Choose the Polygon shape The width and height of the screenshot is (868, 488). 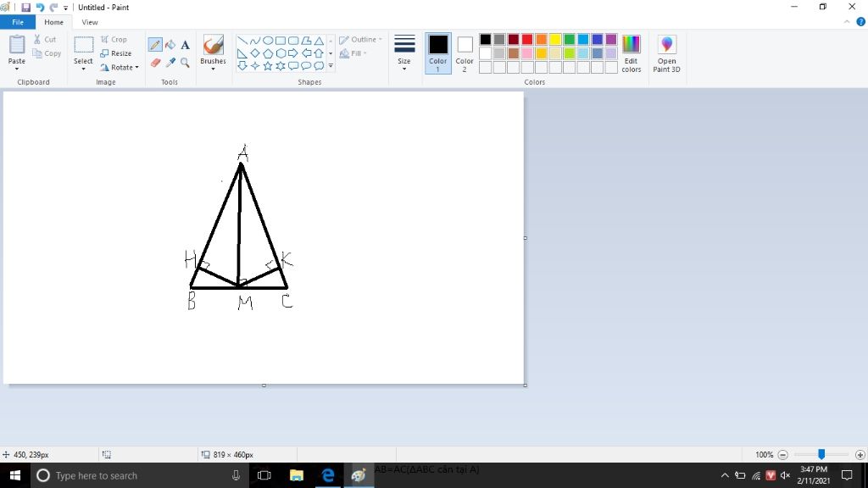[x=305, y=41]
